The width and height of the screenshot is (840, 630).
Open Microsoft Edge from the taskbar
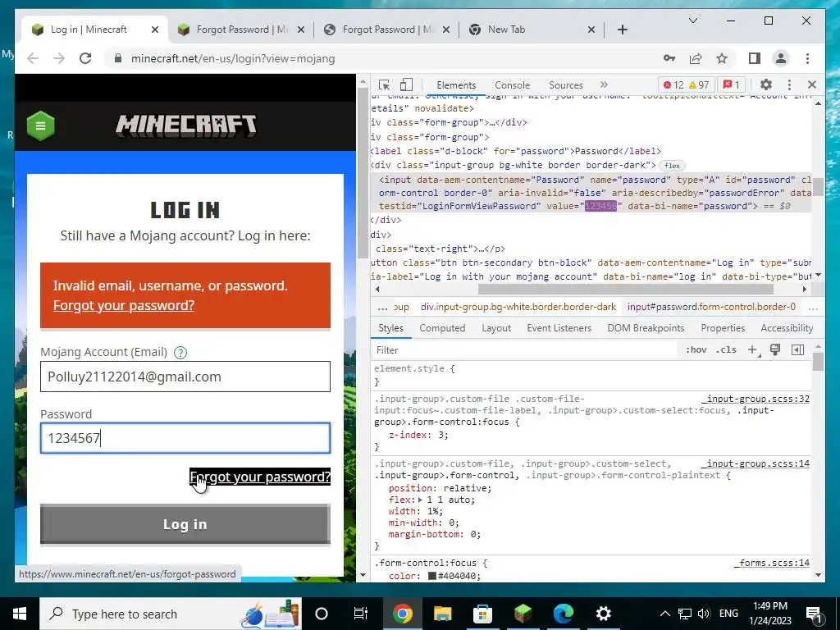(x=563, y=614)
